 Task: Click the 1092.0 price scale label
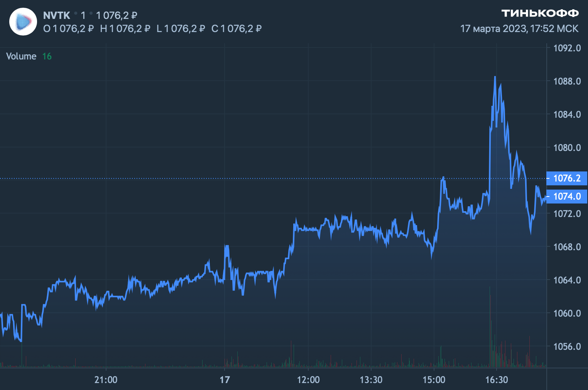tap(567, 48)
